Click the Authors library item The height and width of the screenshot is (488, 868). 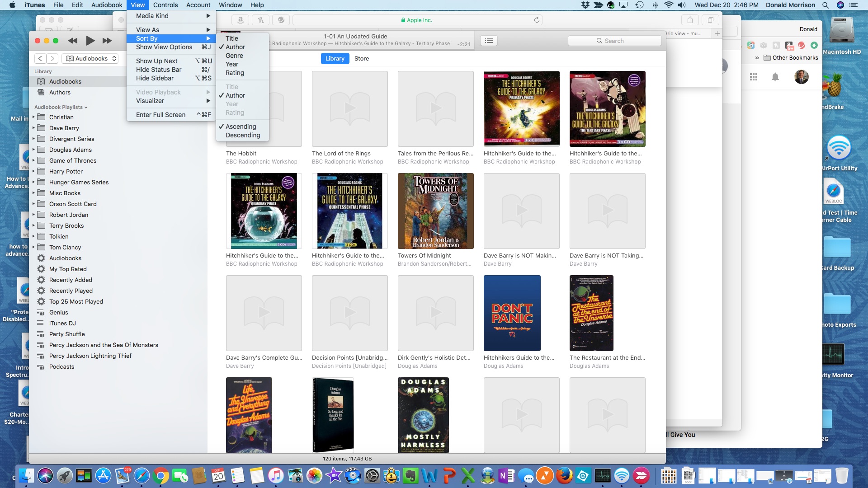60,92
